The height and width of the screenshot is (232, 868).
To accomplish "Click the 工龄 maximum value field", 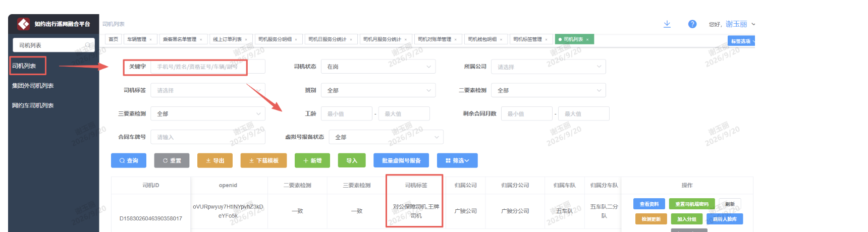I will tap(404, 113).
